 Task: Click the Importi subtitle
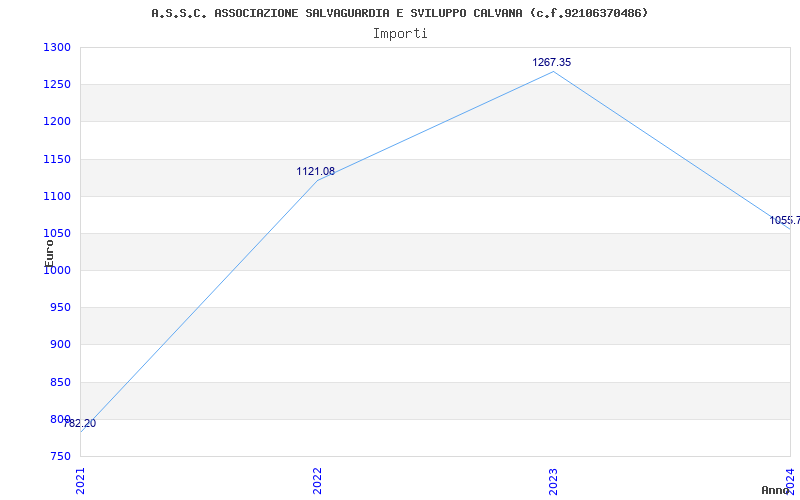399,34
